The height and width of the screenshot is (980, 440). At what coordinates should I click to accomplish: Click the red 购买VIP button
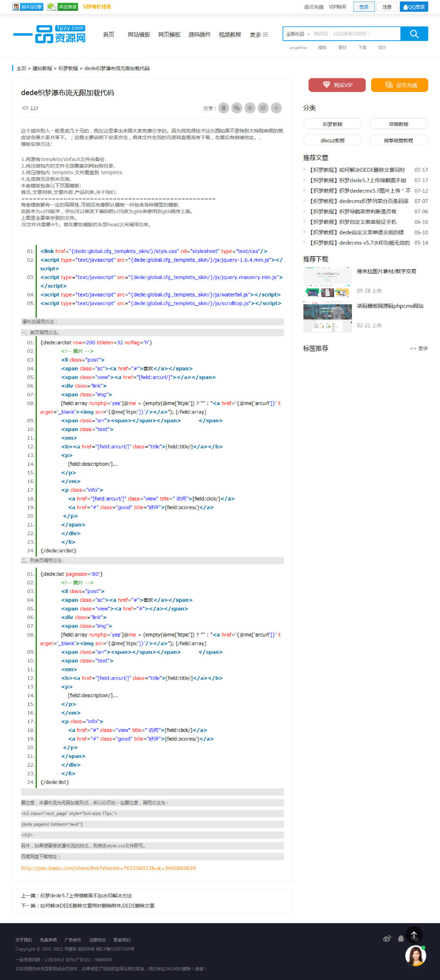tap(338, 85)
